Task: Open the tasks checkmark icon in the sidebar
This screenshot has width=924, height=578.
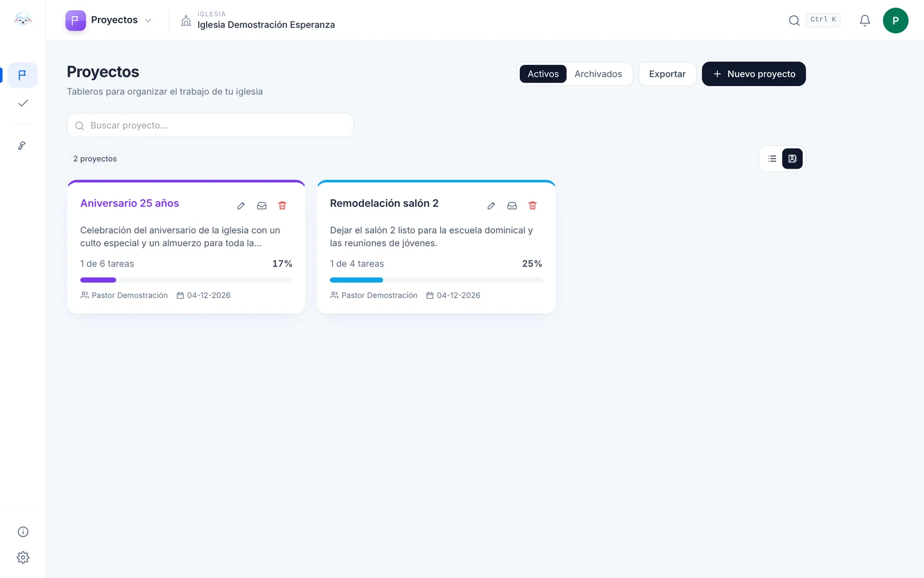Action: 23,103
